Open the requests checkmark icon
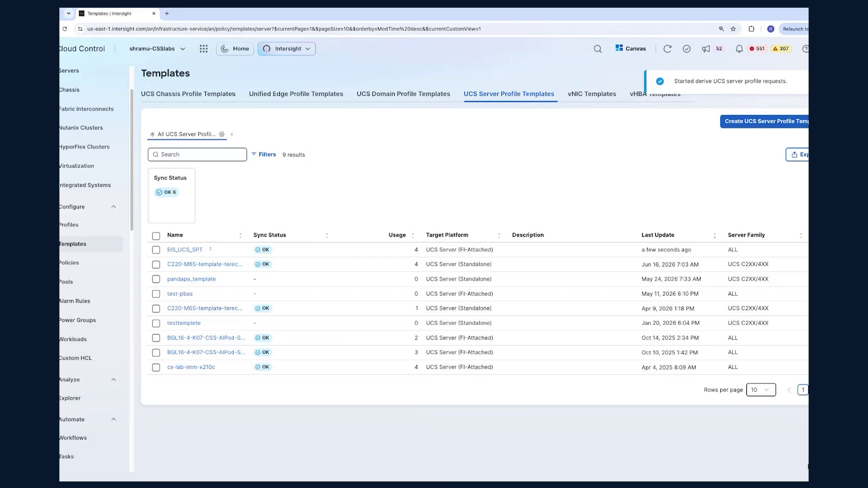This screenshot has width=868, height=488. tap(687, 49)
